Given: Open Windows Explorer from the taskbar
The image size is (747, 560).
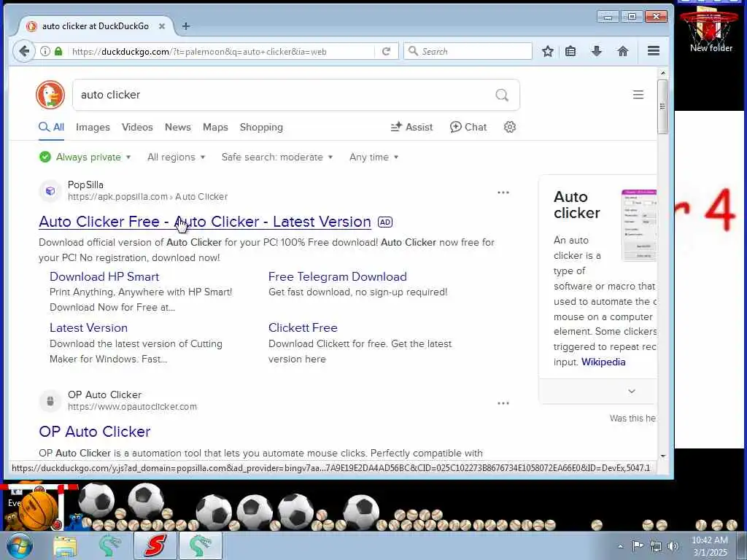Looking at the screenshot, I should tap(65, 545).
